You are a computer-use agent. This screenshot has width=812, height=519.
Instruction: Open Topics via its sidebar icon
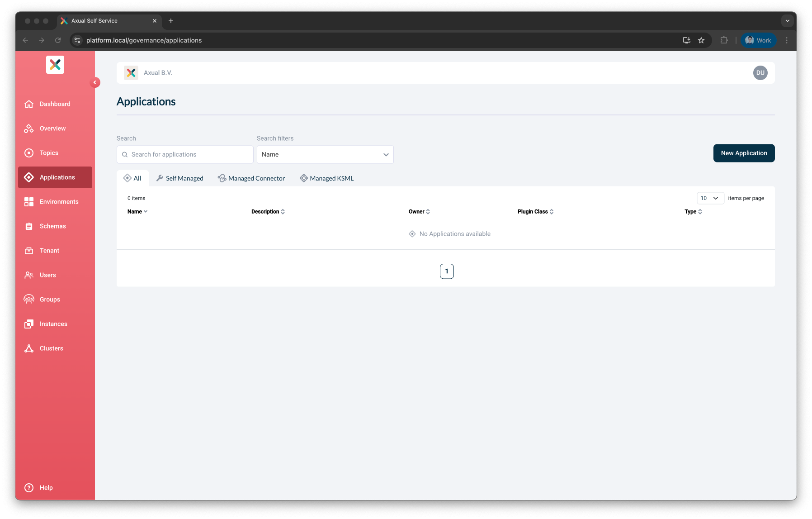tap(29, 153)
